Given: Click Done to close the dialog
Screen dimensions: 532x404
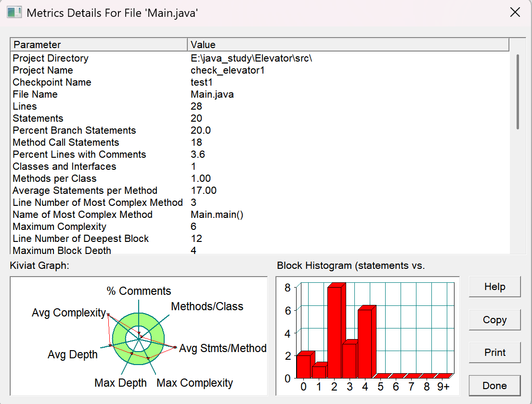Looking at the screenshot, I should (494, 385).
